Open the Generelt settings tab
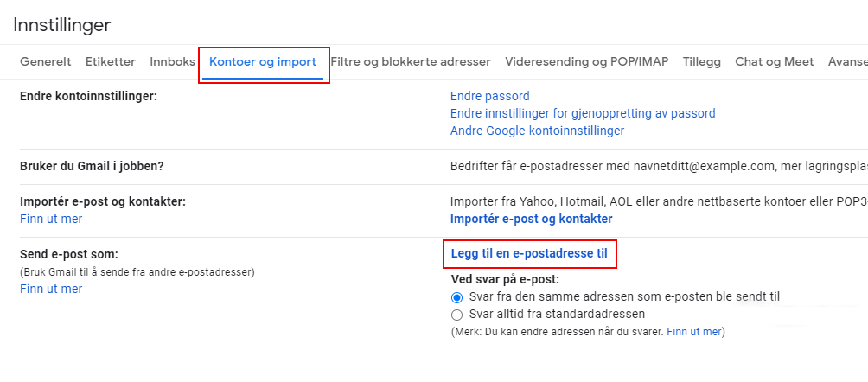This screenshot has width=868, height=382. 46,61
